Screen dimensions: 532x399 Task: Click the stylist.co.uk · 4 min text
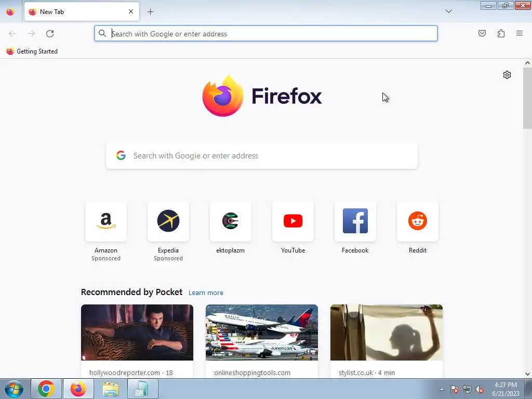coord(367,373)
